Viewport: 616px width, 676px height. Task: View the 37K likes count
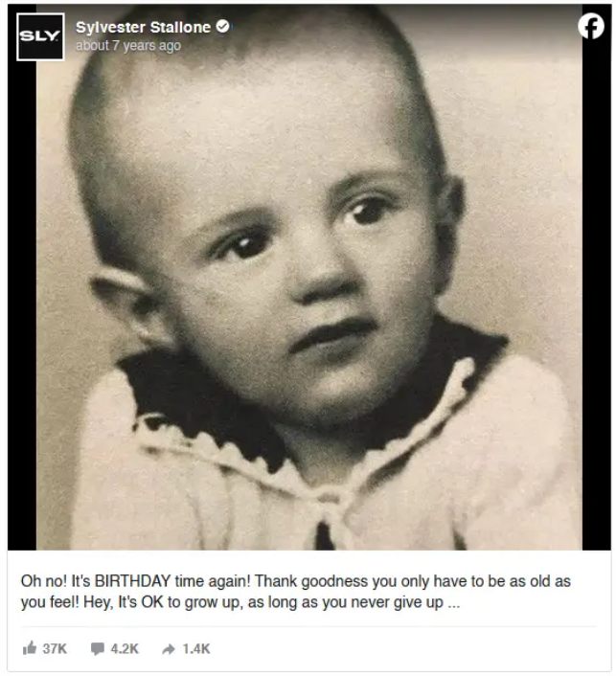point(55,648)
